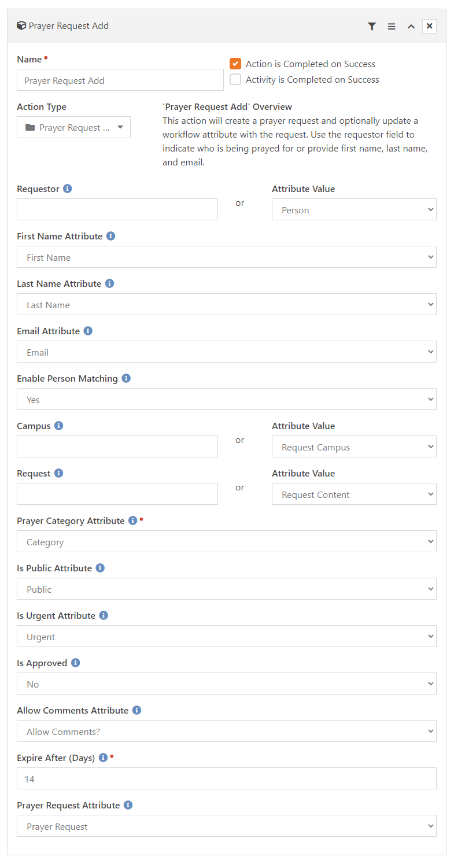Open the Is Approved dropdown
454x868 pixels.
click(227, 684)
